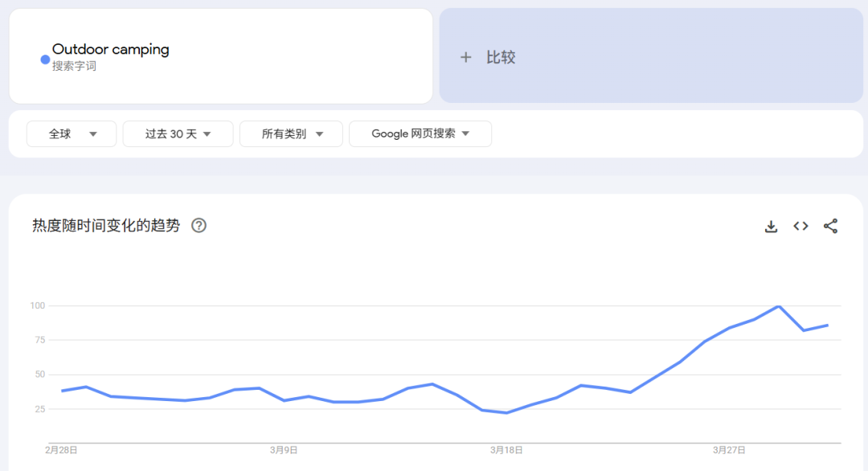
Task: Click the 搜索字词 label under Outdoor camping
Action: click(x=74, y=66)
